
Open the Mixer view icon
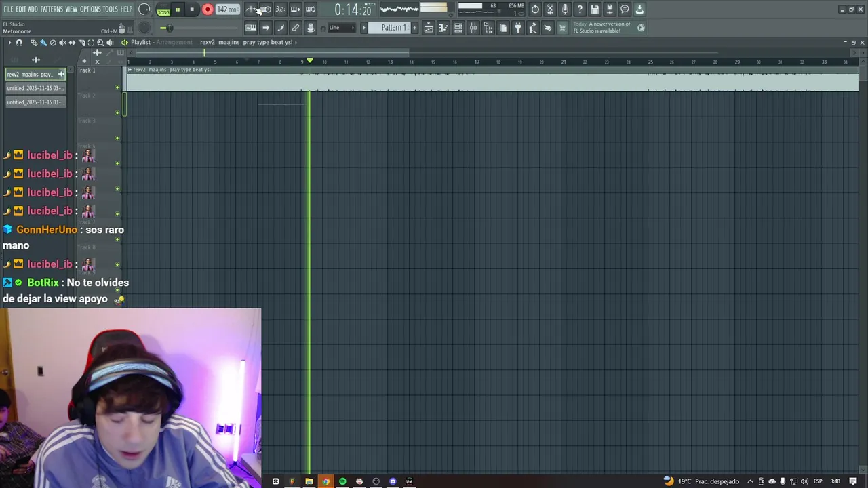tap(473, 28)
